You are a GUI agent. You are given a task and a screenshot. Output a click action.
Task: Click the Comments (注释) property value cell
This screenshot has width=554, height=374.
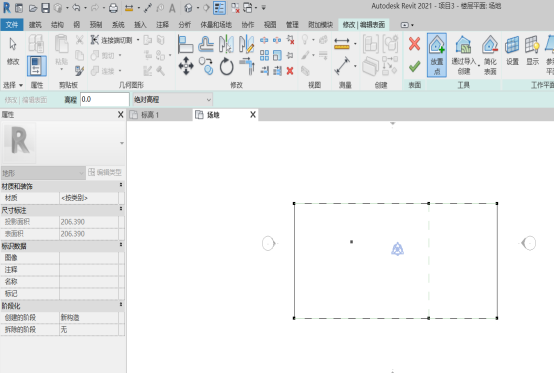click(x=89, y=269)
